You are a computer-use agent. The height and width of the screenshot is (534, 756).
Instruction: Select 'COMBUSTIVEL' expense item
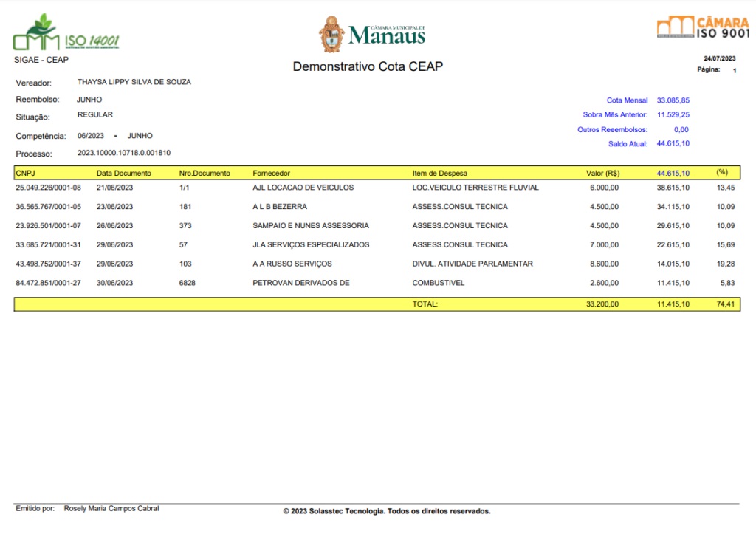tap(439, 283)
